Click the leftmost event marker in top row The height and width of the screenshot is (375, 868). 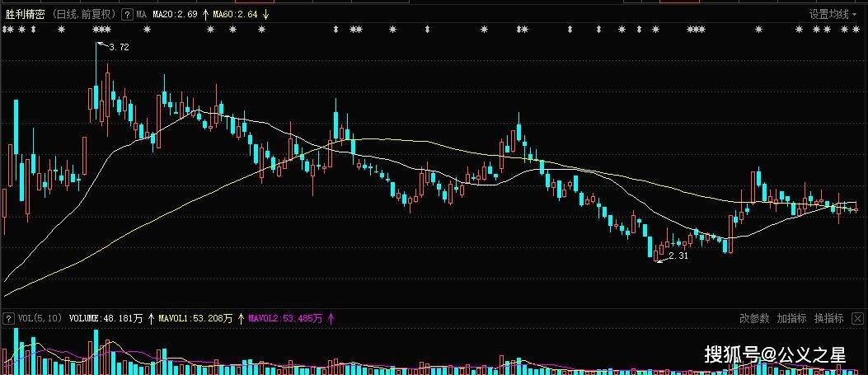point(6,30)
